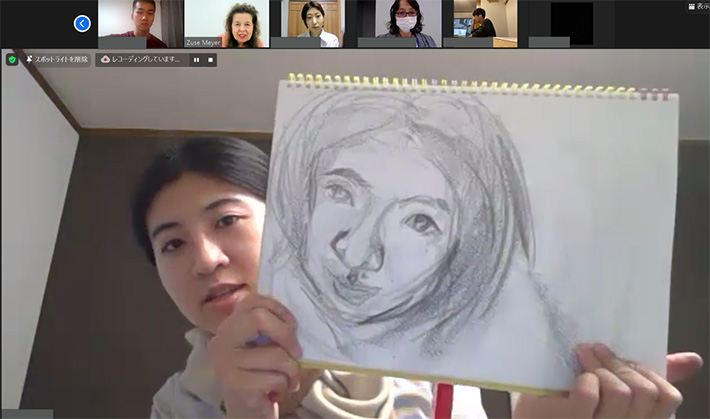
Task: Click the Zuse Meyer name label
Action: (x=203, y=43)
